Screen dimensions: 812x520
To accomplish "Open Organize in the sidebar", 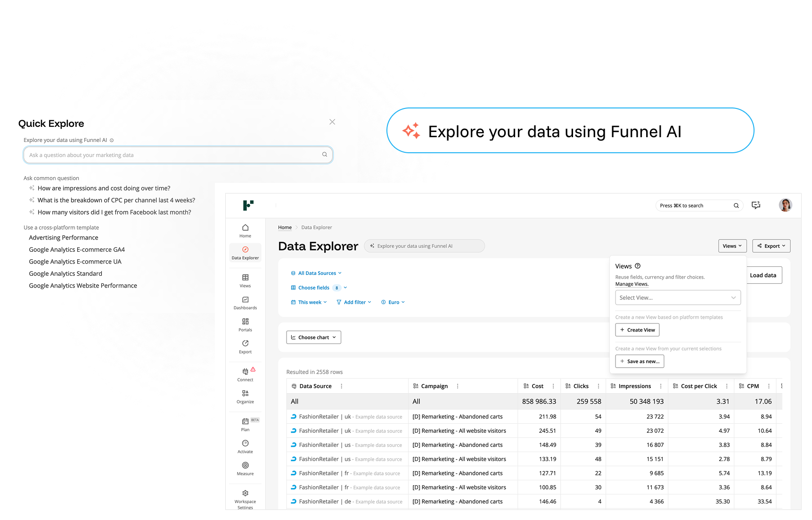I will point(245,396).
